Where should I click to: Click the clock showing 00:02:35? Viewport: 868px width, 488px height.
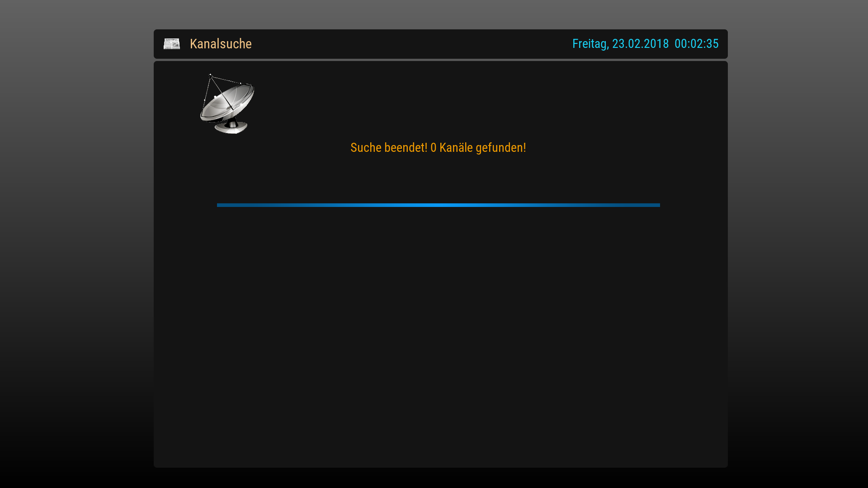pos(696,44)
